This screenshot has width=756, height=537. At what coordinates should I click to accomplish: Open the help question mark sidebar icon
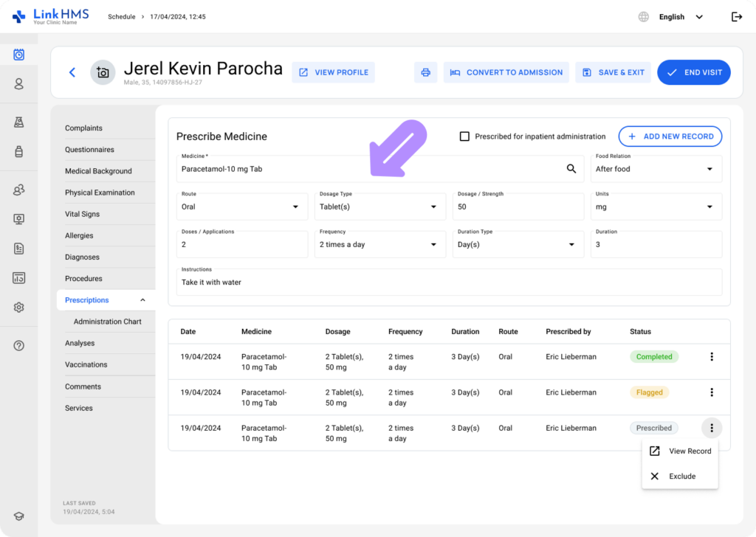click(18, 345)
